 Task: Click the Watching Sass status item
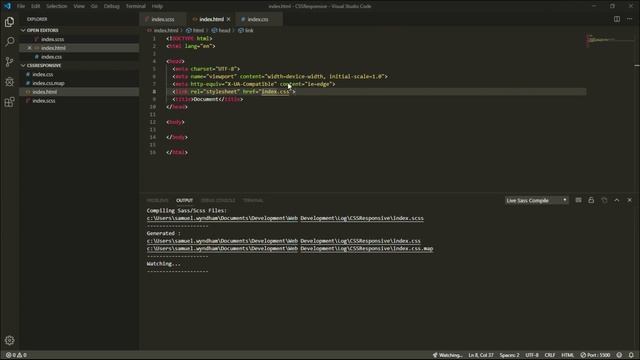pos(447,355)
